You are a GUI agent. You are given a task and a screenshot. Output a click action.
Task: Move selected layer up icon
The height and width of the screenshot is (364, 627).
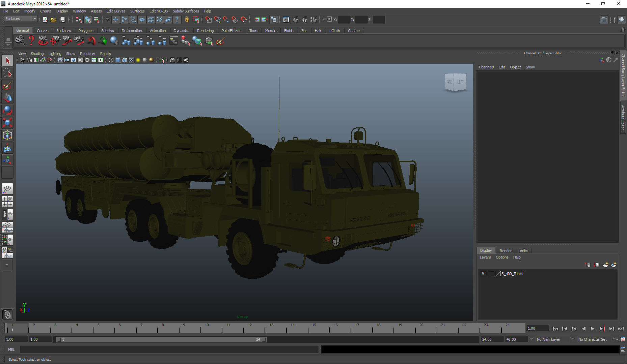point(588,265)
